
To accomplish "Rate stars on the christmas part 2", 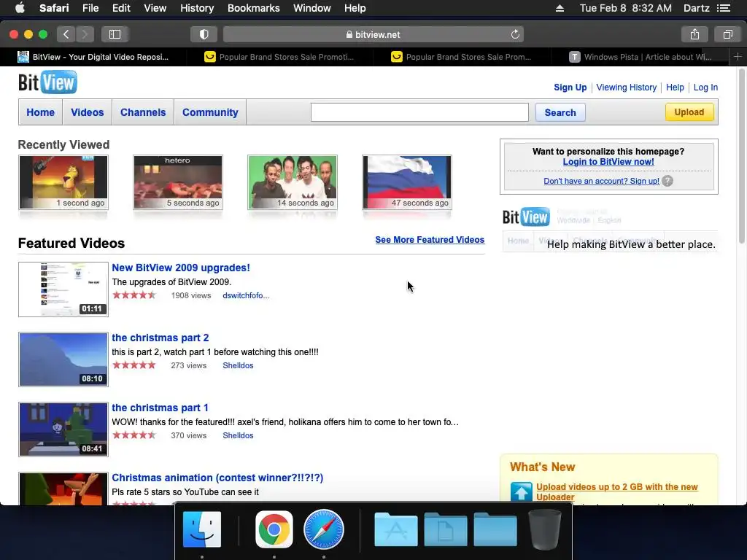I will pyautogui.click(x=134, y=365).
